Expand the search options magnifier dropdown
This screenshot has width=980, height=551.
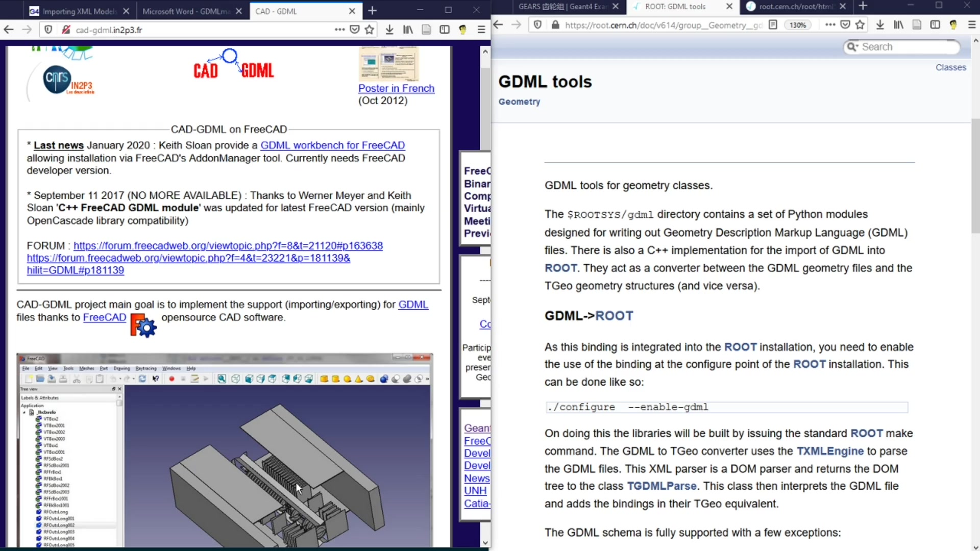click(x=852, y=47)
